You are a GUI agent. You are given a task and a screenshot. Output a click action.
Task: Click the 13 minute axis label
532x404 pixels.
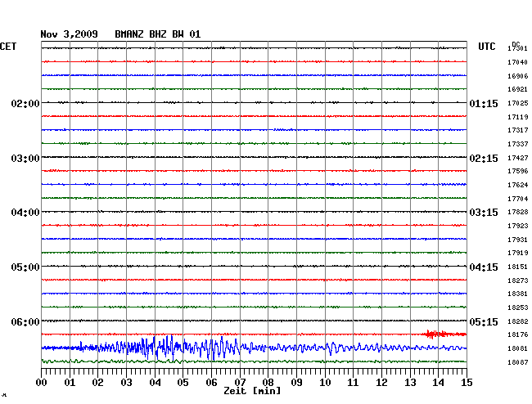(x=410, y=383)
